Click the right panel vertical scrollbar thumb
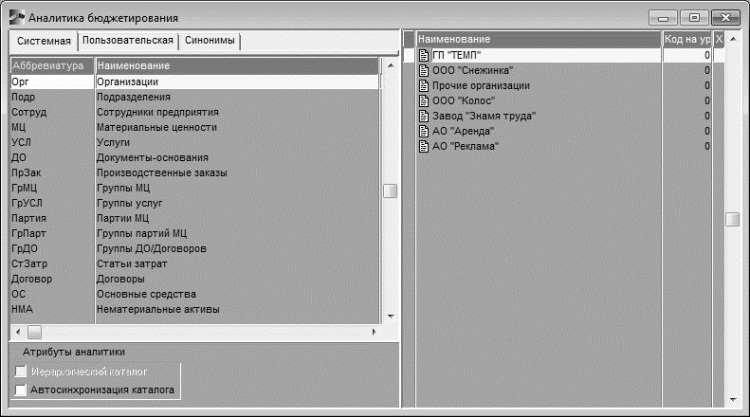The image size is (750, 417). (733, 219)
